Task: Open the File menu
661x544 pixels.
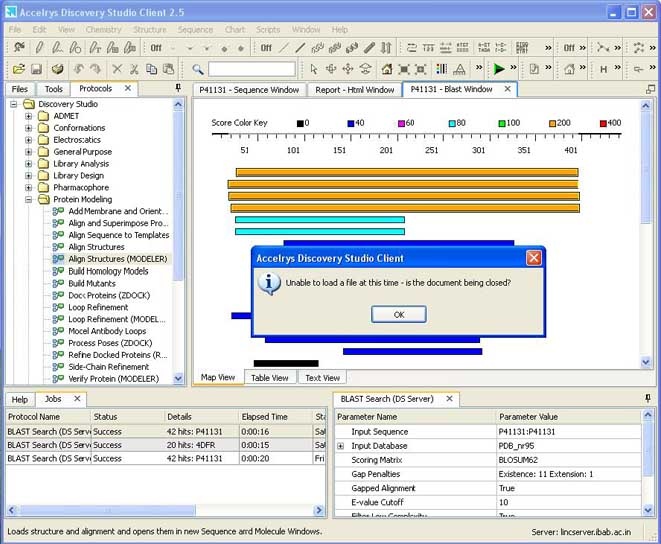Action: [15, 30]
